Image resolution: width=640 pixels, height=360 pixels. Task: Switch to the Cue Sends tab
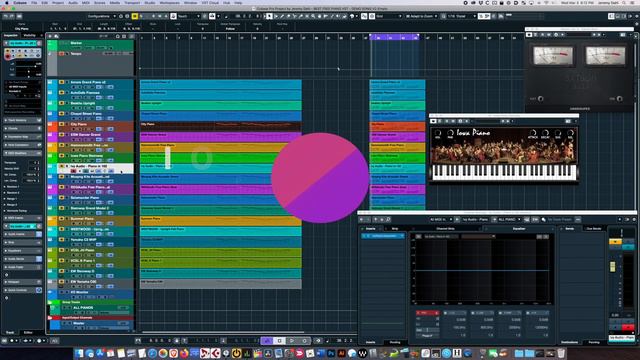[x=593, y=229]
